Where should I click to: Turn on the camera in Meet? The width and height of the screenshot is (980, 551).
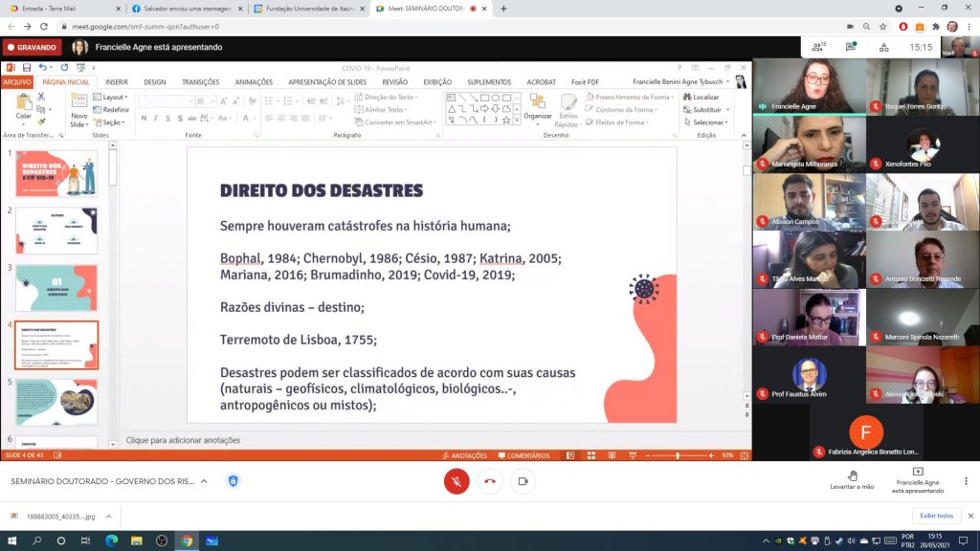click(523, 481)
